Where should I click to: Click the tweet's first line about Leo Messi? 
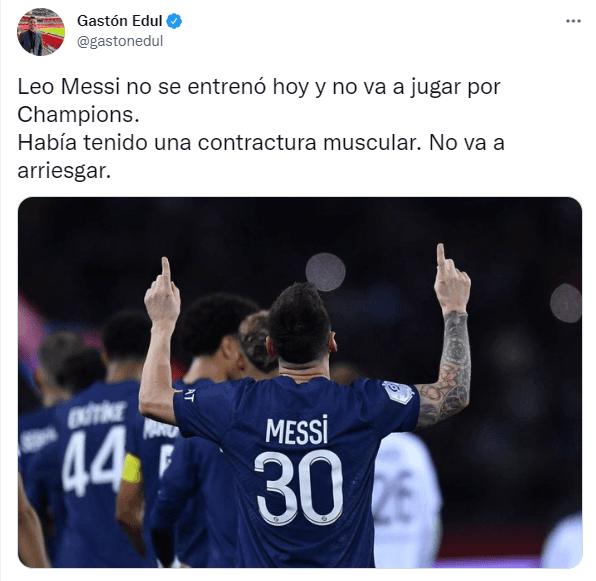(259, 87)
